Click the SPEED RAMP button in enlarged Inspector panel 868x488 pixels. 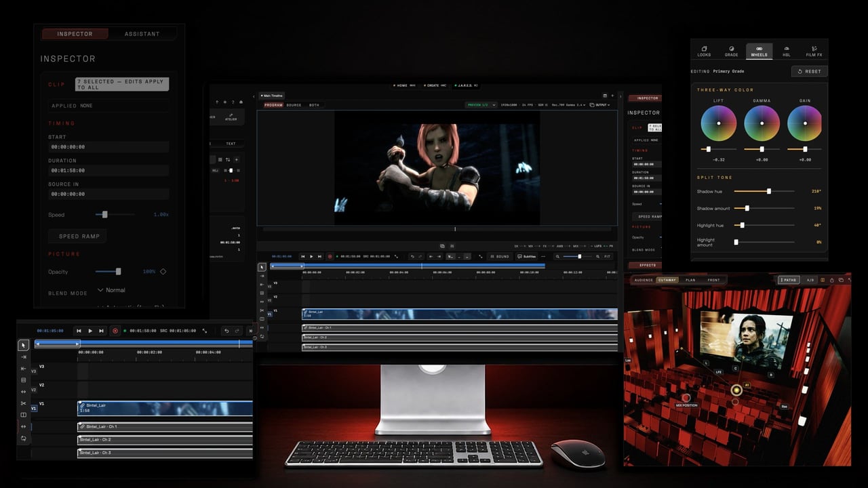coord(79,237)
